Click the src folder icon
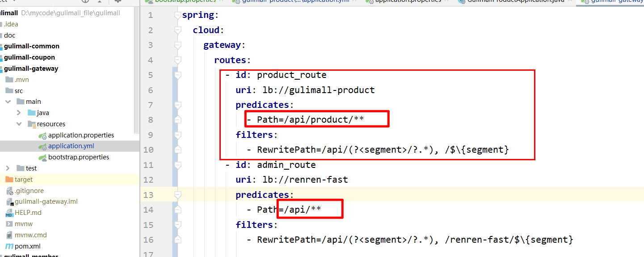644x257 pixels. coord(8,91)
